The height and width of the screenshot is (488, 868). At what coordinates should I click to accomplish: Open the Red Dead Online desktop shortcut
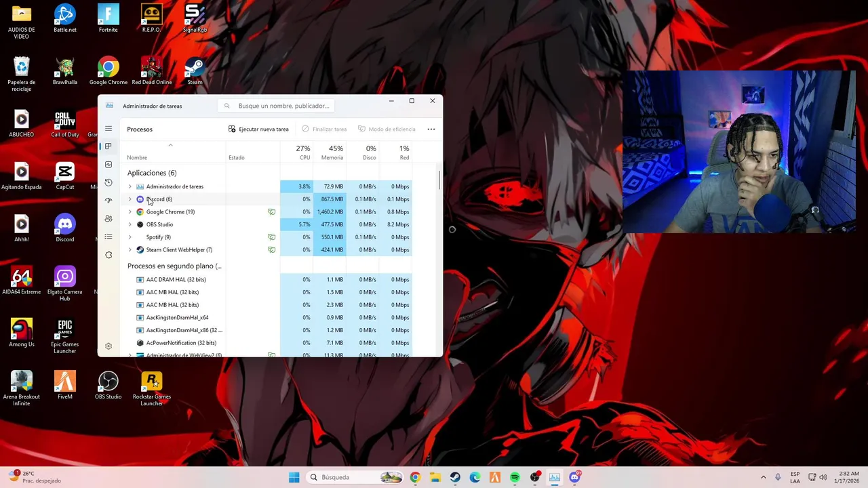152,71
